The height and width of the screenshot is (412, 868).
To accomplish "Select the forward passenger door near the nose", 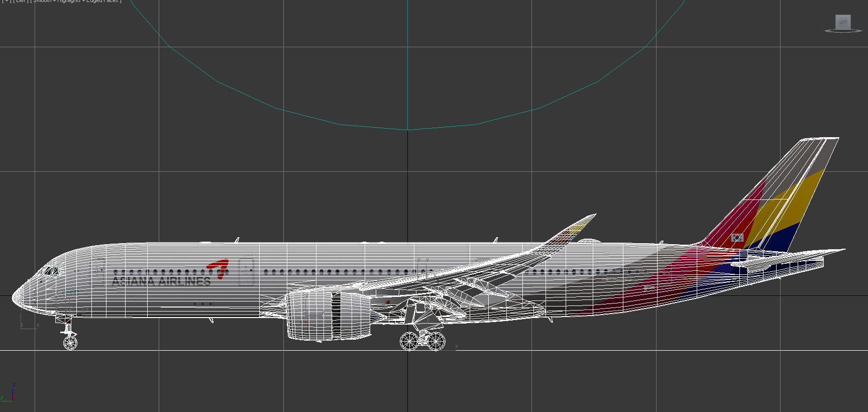I will tap(98, 272).
